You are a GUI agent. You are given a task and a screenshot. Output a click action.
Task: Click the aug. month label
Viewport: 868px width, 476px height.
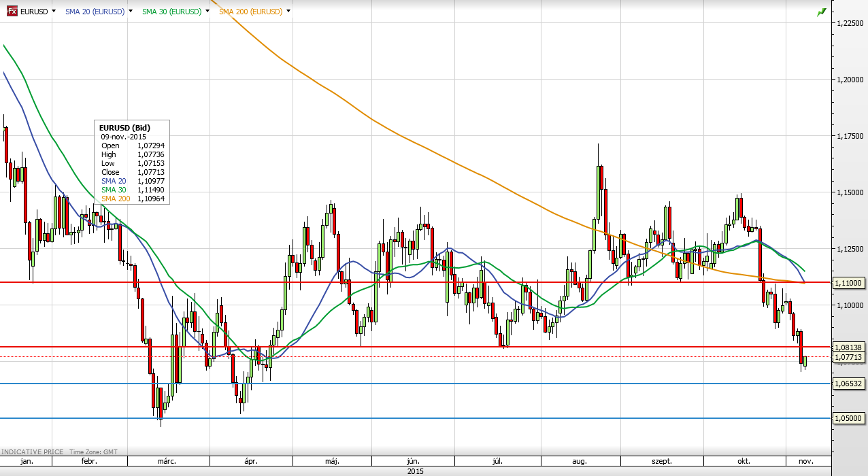580,461
